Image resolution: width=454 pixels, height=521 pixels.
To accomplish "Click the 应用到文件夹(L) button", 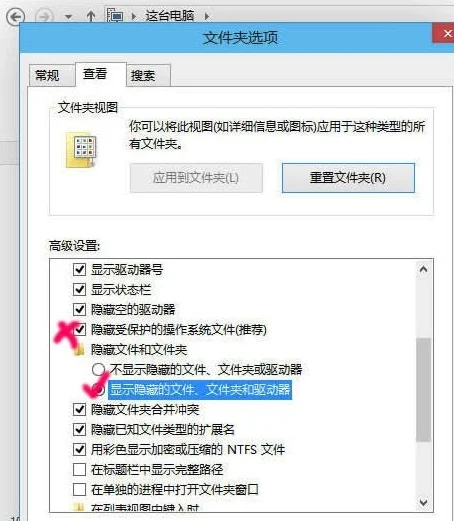I will pos(196,178).
